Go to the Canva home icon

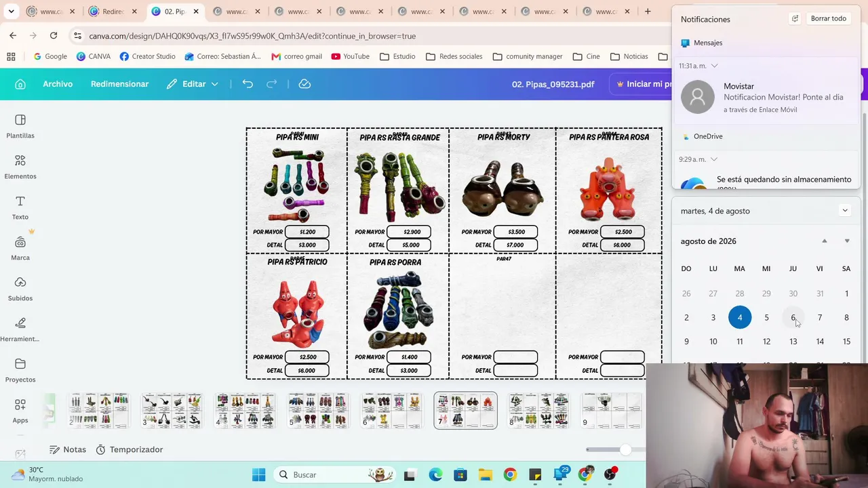pyautogui.click(x=20, y=84)
